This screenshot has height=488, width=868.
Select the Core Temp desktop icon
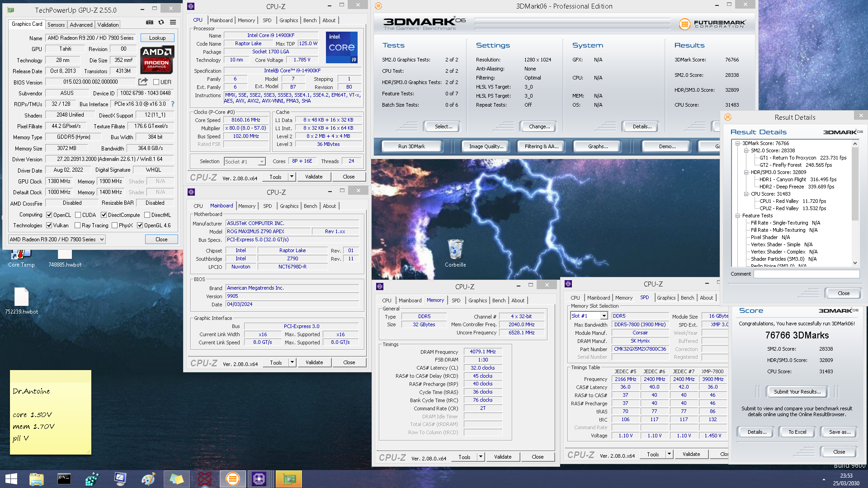point(21,258)
